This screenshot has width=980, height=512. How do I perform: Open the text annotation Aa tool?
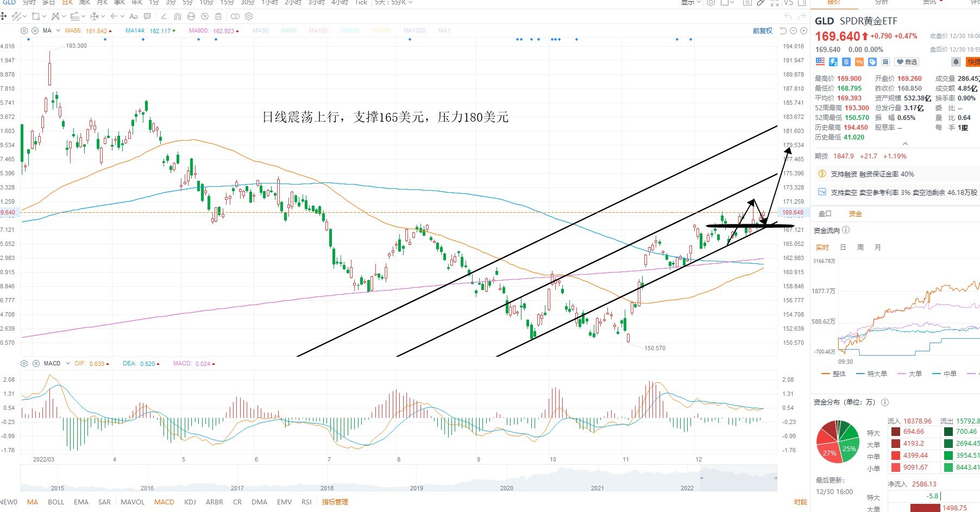tap(134, 16)
